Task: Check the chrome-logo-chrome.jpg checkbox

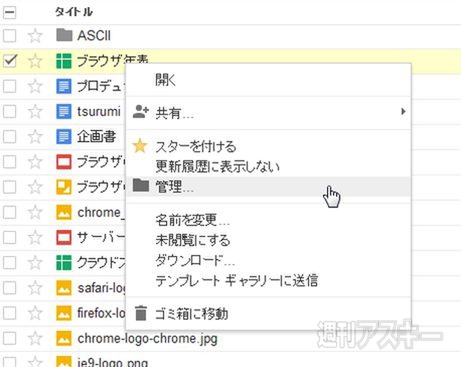Action: click(9, 338)
